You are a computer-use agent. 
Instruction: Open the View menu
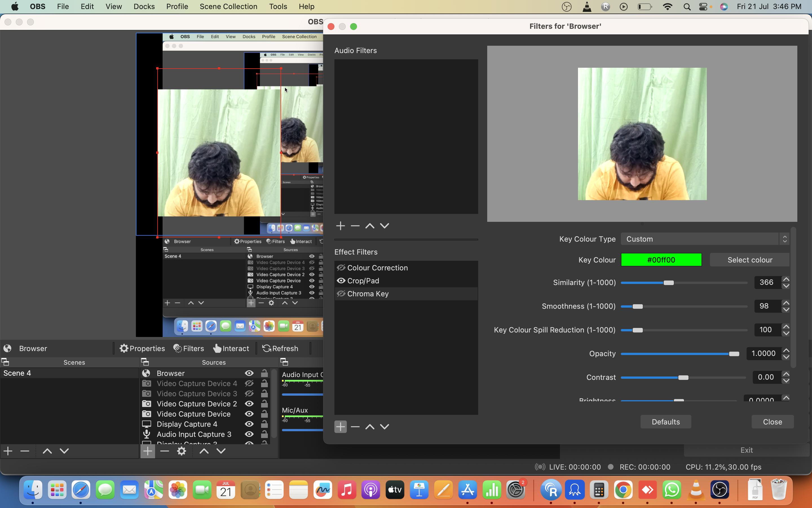pos(113,7)
